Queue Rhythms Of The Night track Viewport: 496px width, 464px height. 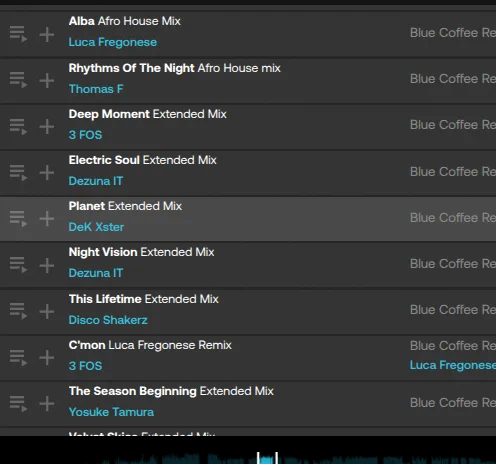coord(18,80)
